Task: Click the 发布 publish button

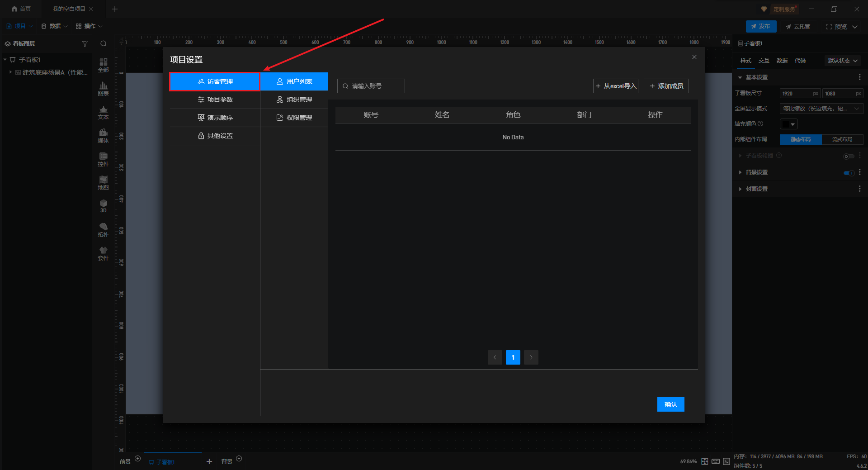Action: [x=761, y=26]
